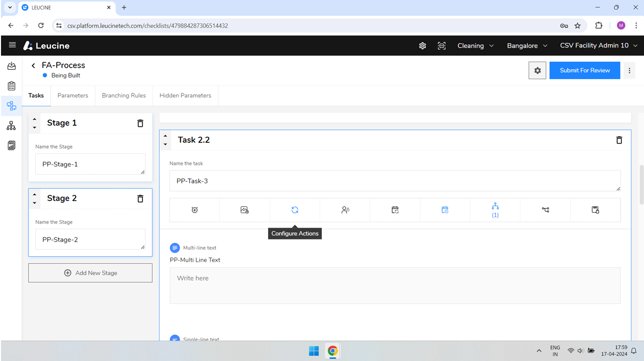Click the FA-Process checklist title
This screenshot has height=361, width=644.
63,65
